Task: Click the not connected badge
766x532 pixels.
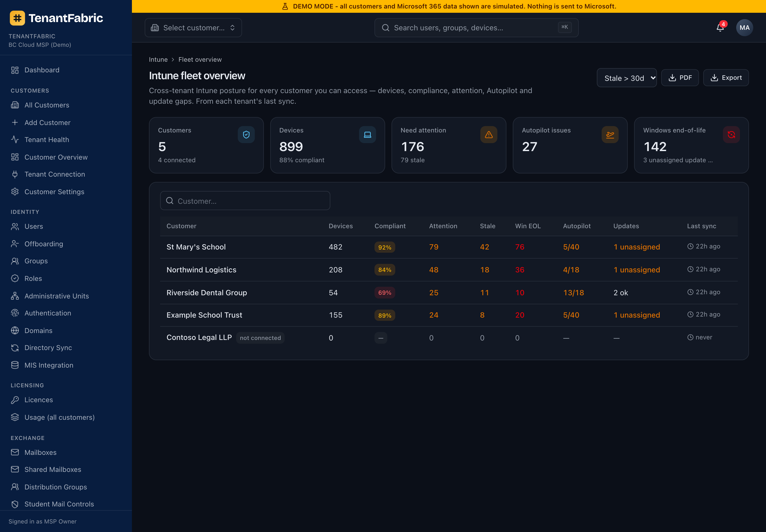Action: (x=260, y=338)
